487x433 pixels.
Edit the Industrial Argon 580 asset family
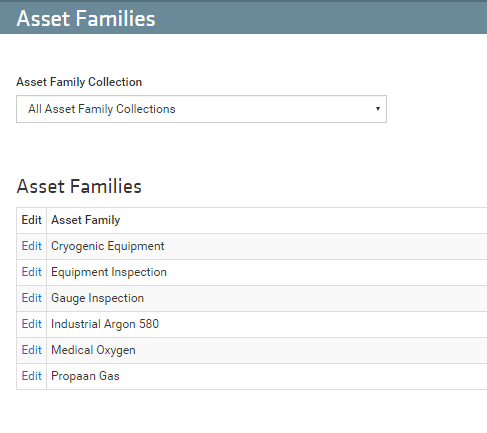[x=32, y=324]
